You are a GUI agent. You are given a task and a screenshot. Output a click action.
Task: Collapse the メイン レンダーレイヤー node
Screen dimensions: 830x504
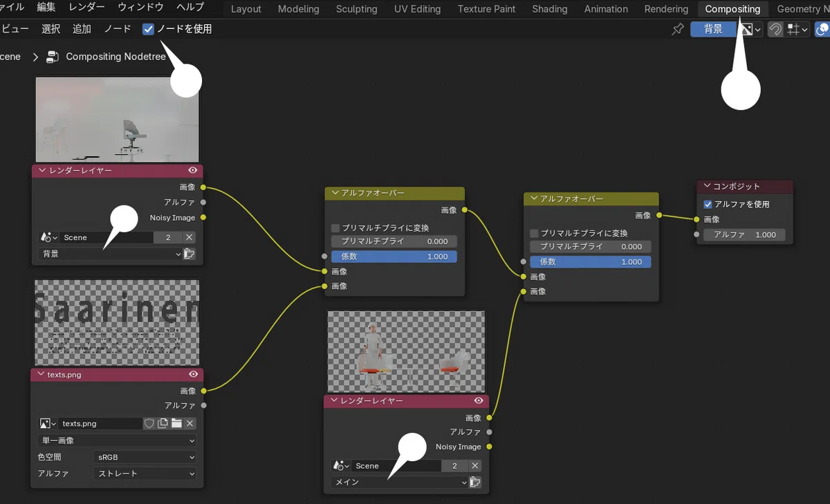pyautogui.click(x=335, y=400)
